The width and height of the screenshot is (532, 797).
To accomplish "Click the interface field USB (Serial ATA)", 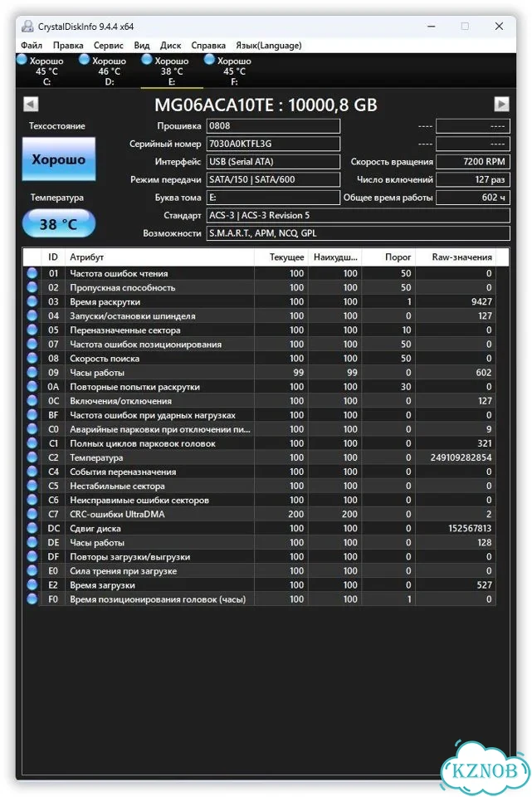I will [x=273, y=162].
